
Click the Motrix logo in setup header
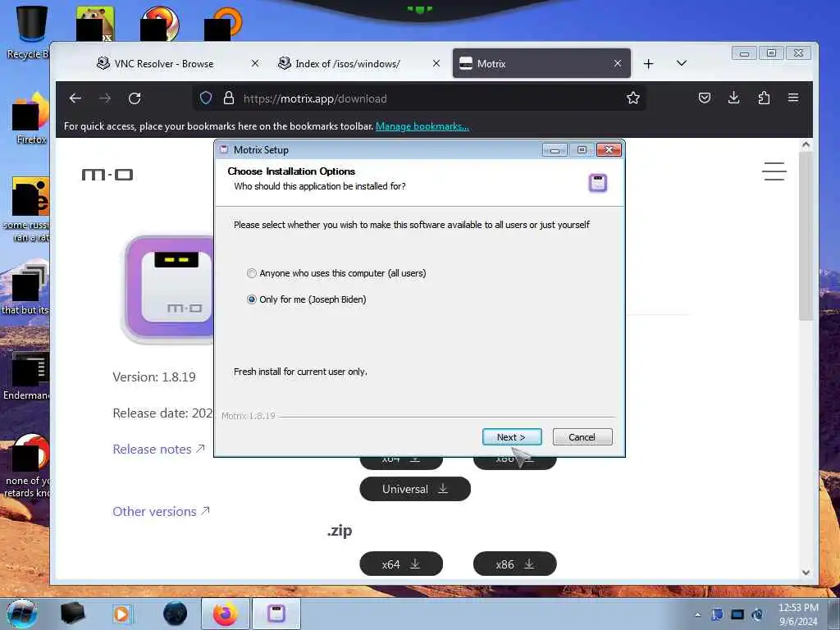[x=598, y=183]
